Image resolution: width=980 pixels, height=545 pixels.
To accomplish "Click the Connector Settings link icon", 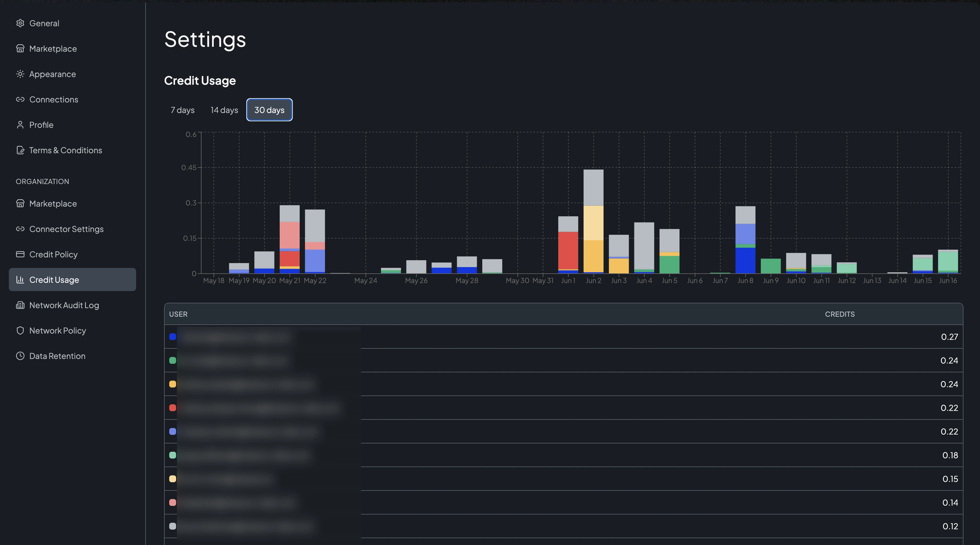I will (20, 229).
